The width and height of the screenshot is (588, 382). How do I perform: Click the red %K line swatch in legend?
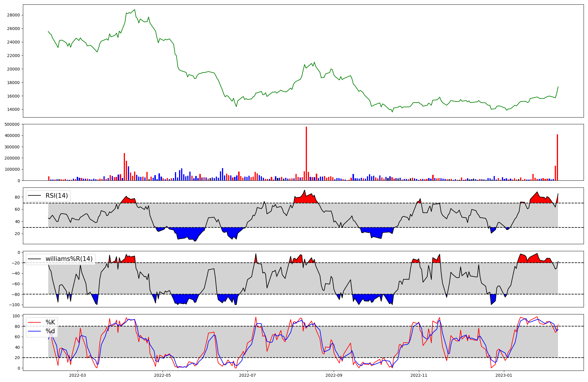[34, 322]
